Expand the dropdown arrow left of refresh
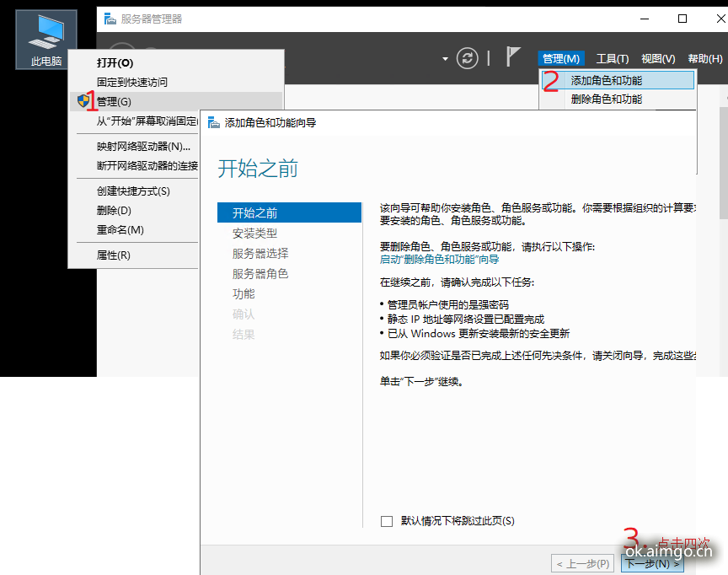 pyautogui.click(x=445, y=59)
